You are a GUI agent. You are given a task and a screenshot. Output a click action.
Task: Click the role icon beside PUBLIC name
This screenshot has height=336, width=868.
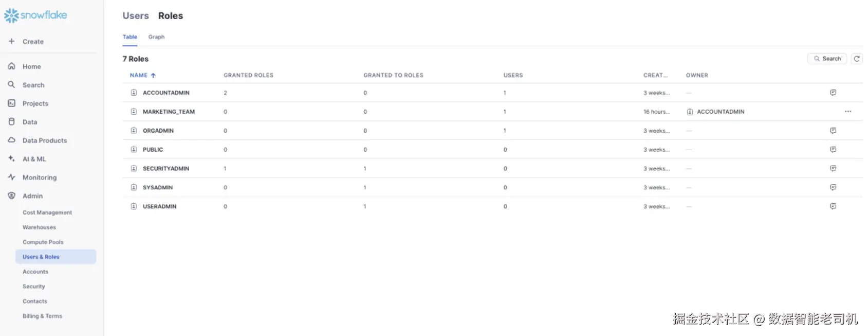[134, 150]
